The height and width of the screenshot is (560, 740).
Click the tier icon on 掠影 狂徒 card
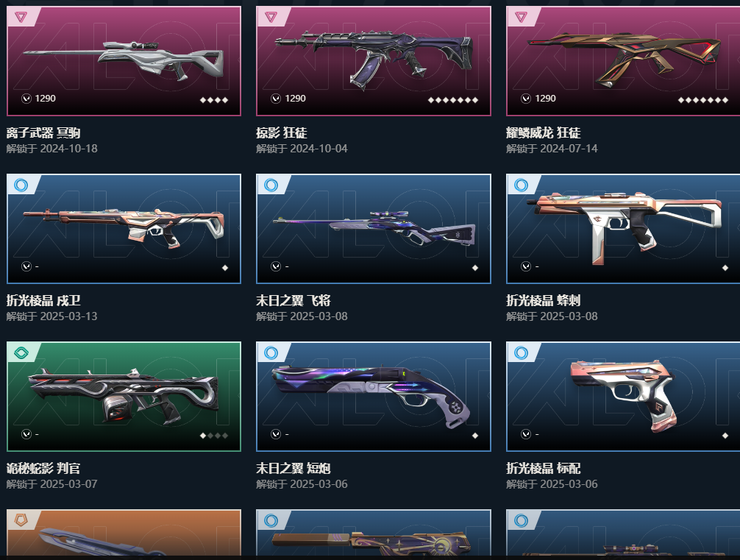coord(271,18)
